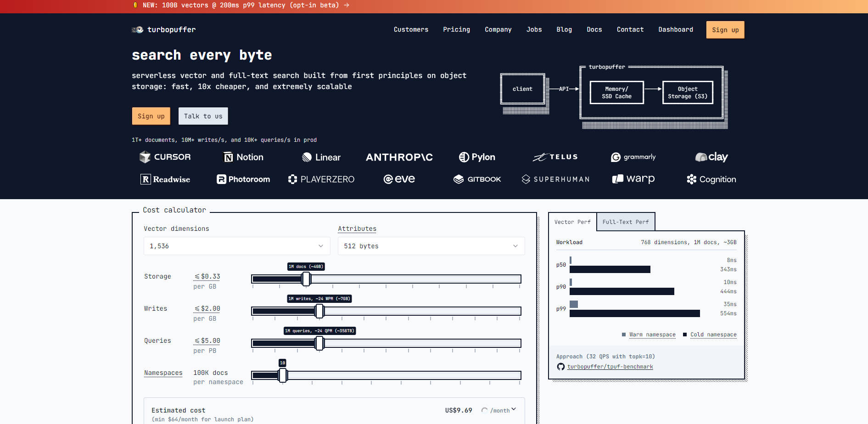This screenshot has height=424, width=868.
Task: Click the Notion logo icon
Action: pyautogui.click(x=228, y=157)
